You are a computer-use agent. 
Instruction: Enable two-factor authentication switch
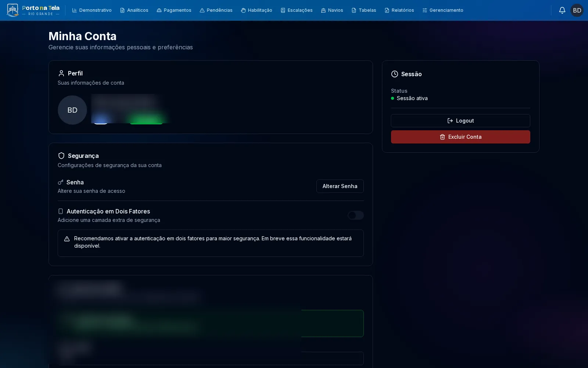click(356, 215)
